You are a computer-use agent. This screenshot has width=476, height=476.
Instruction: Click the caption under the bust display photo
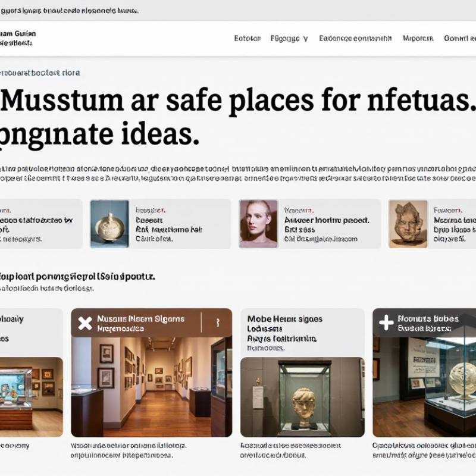(x=290, y=450)
